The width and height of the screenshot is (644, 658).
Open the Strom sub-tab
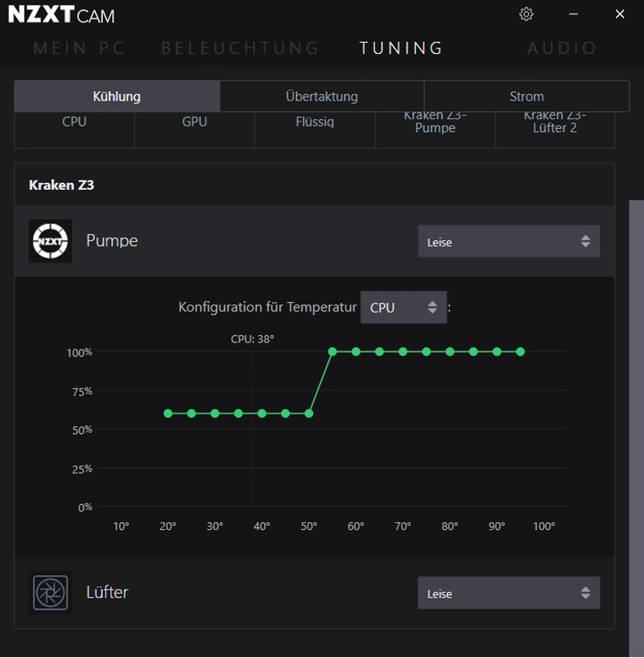526,96
